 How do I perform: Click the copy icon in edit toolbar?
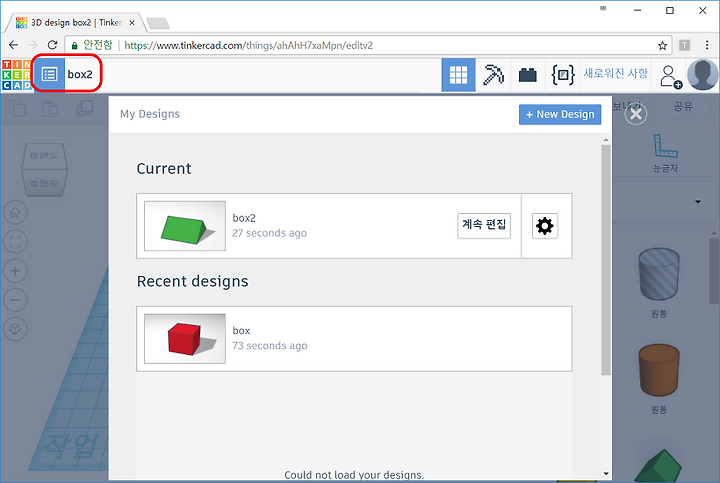pyautogui.click(x=17, y=109)
